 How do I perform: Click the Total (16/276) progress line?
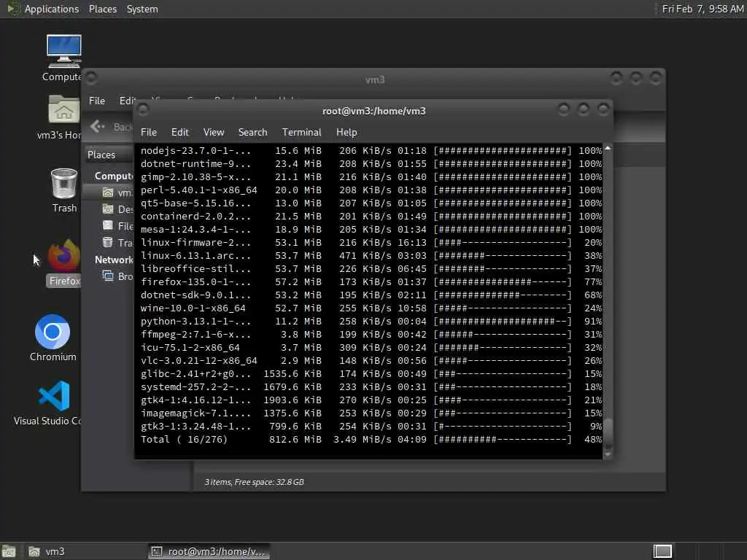tap(371, 440)
